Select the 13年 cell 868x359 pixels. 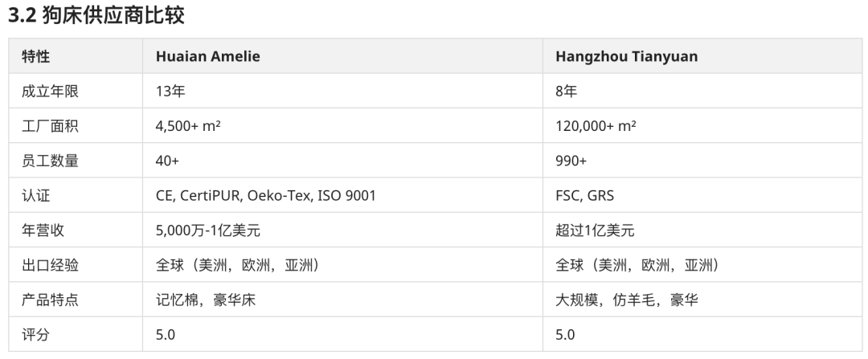342,91
